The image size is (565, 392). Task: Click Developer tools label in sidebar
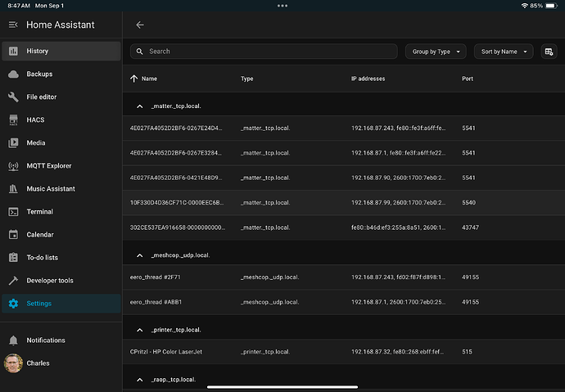tap(50, 281)
